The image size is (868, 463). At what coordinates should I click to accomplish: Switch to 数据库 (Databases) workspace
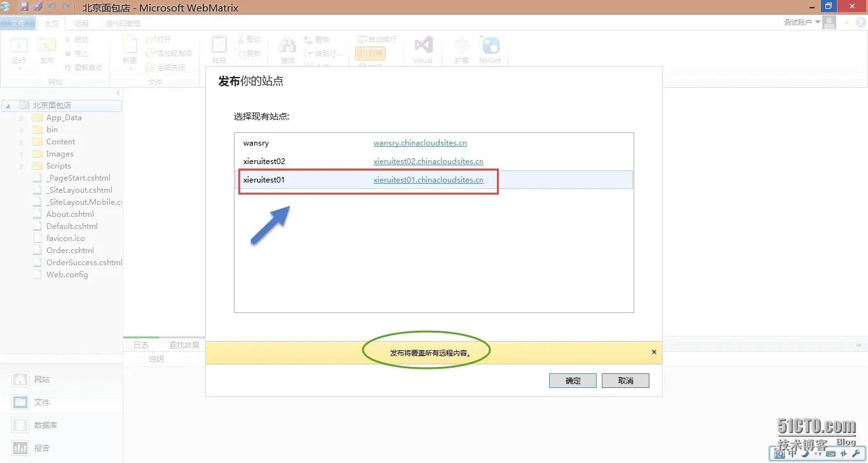tap(61, 425)
